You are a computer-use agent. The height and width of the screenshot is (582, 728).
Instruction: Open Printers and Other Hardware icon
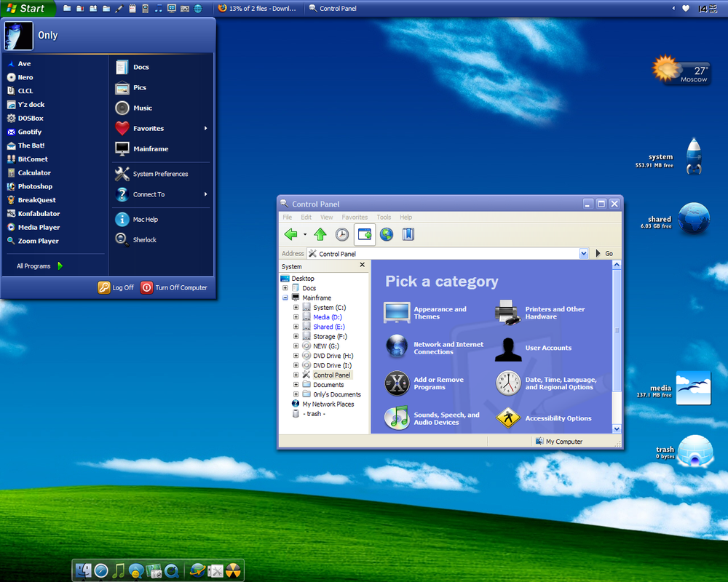coord(507,312)
